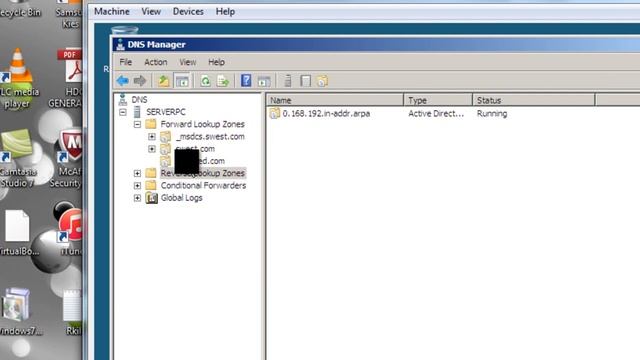Toggle the Show/Hide Action Pane icon
Image resolution: width=640 pixels, height=360 pixels.
point(264,81)
